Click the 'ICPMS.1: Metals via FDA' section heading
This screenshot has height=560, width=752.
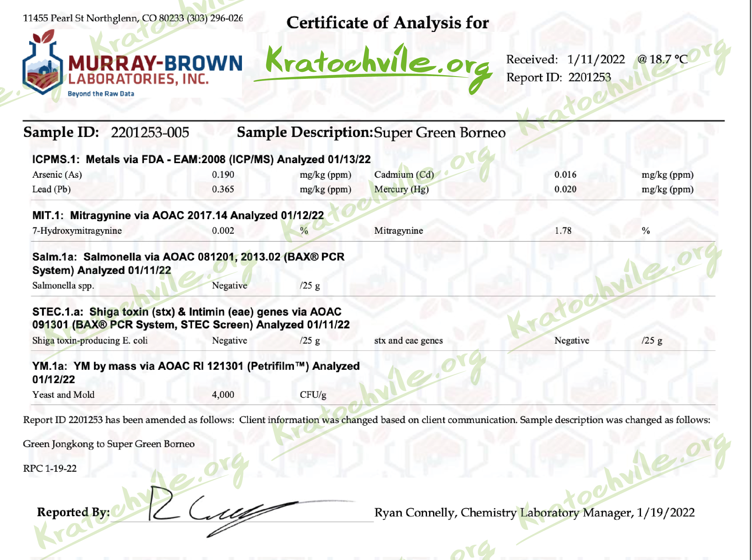point(201,159)
